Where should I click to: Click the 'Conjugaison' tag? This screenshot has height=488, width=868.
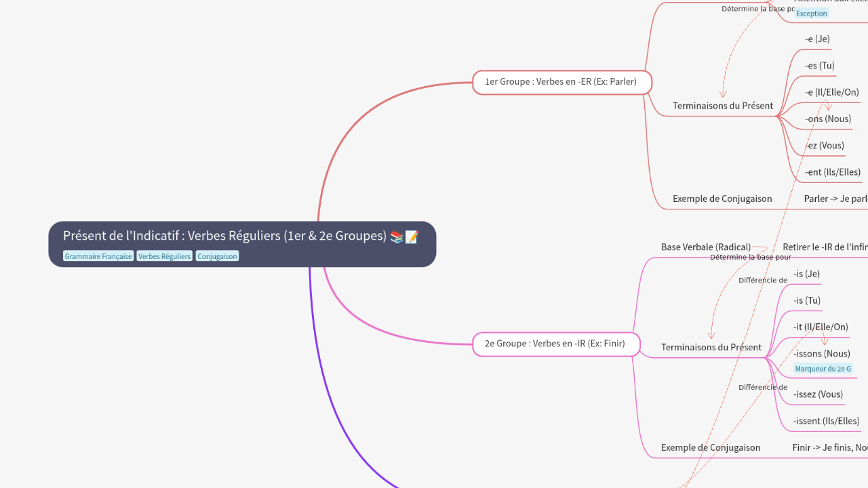tap(217, 256)
